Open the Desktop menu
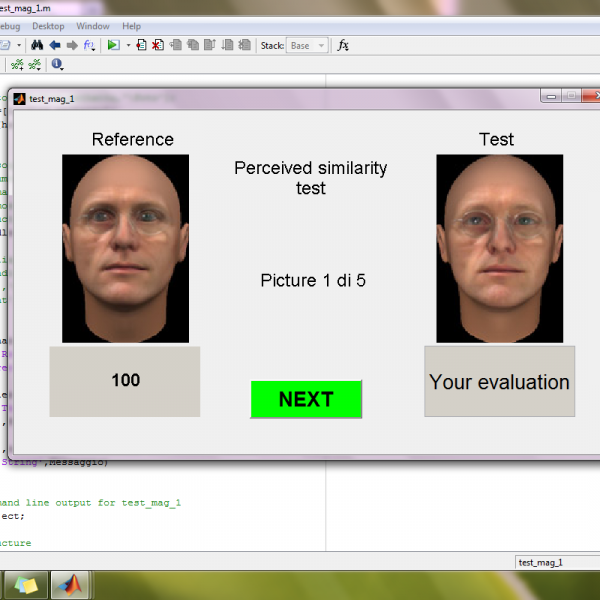This screenshot has width=600, height=600. (48, 26)
